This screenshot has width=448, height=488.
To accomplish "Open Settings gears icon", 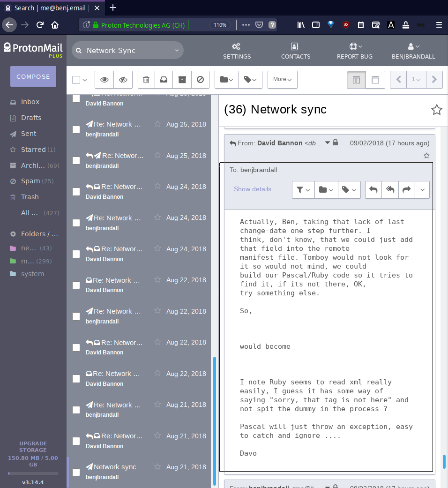I will coord(236,47).
